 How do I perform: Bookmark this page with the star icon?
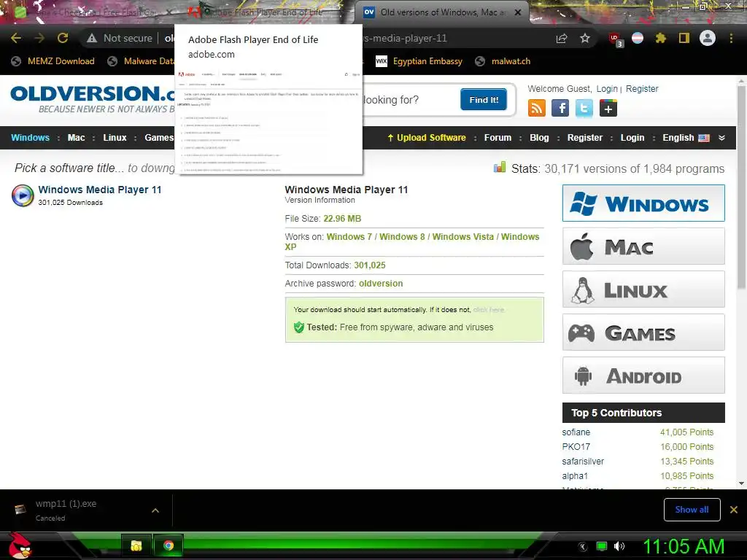pos(585,38)
